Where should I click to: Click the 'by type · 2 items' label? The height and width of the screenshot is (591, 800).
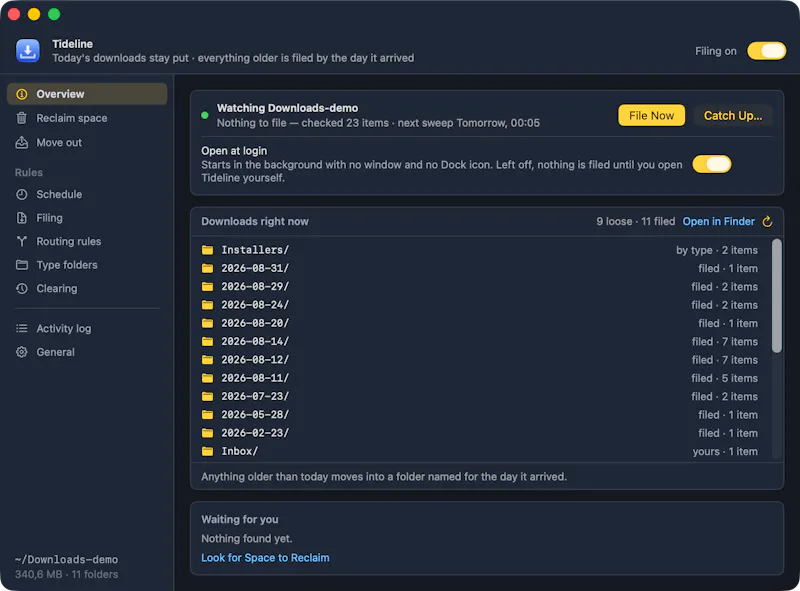point(717,250)
